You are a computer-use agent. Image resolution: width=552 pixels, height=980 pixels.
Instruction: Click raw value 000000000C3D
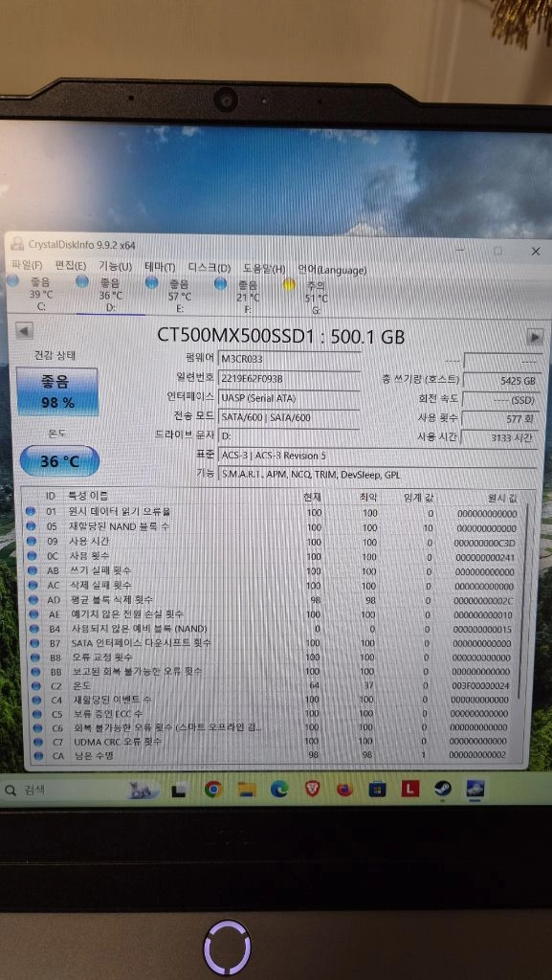(485, 544)
